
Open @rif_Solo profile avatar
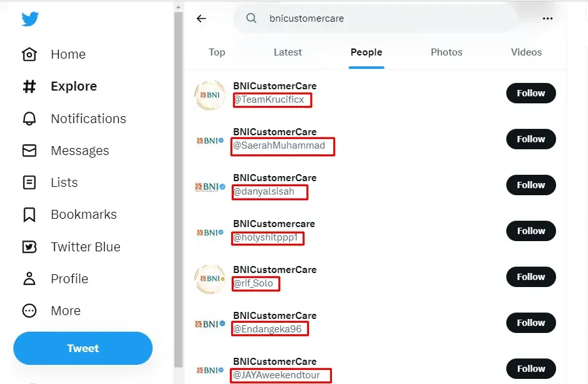210,278
